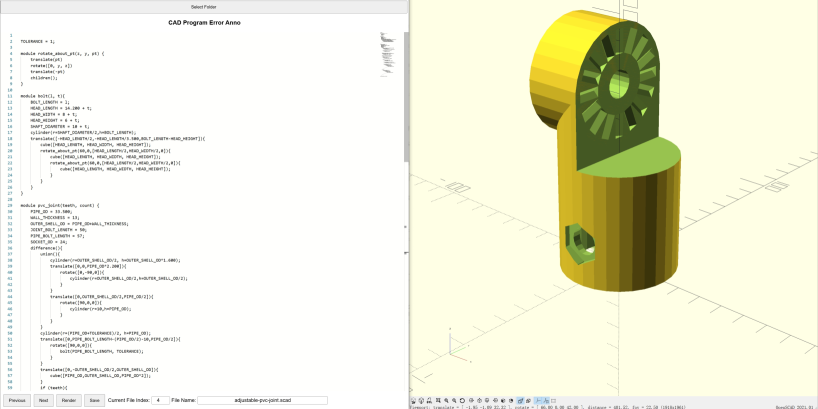818x409 pixels.
Task: Click the Render icon in the viewer toolbar
Action: point(422,400)
